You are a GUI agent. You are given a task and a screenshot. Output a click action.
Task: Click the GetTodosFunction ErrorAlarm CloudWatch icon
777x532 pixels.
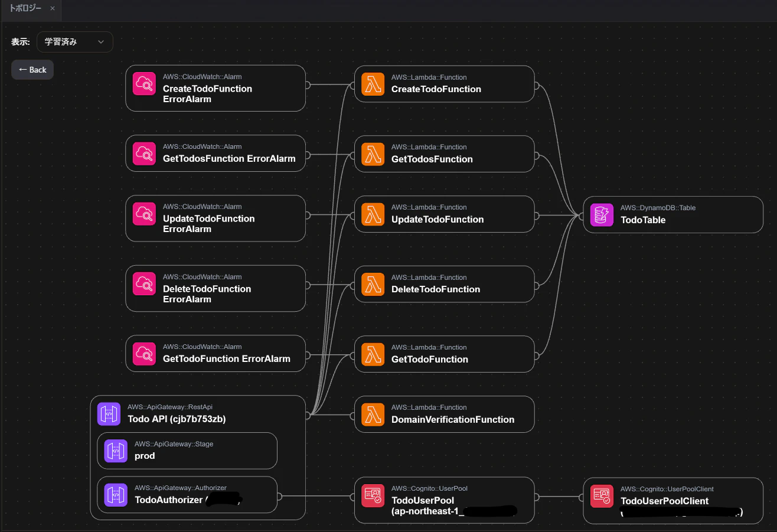(144, 154)
